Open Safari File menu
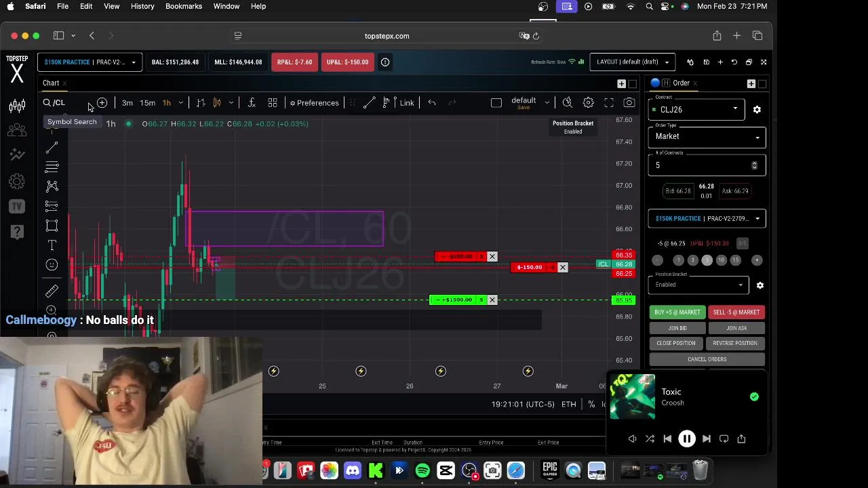The image size is (868, 488). tap(62, 6)
